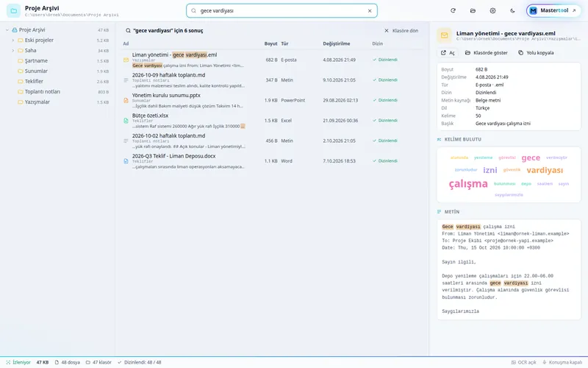Collapse the Proje Arşivi root node
The height and width of the screenshot is (368, 588).
[x=7, y=30]
